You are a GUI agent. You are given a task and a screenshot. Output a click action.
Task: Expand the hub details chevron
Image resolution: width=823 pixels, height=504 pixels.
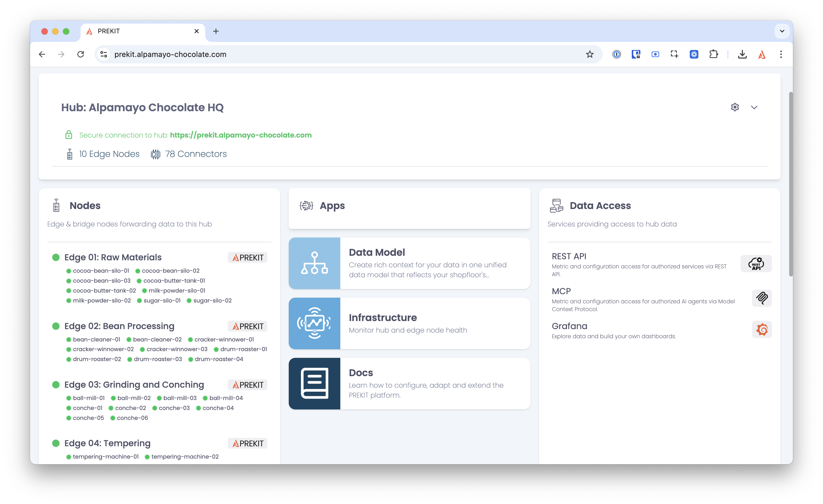[x=754, y=107]
